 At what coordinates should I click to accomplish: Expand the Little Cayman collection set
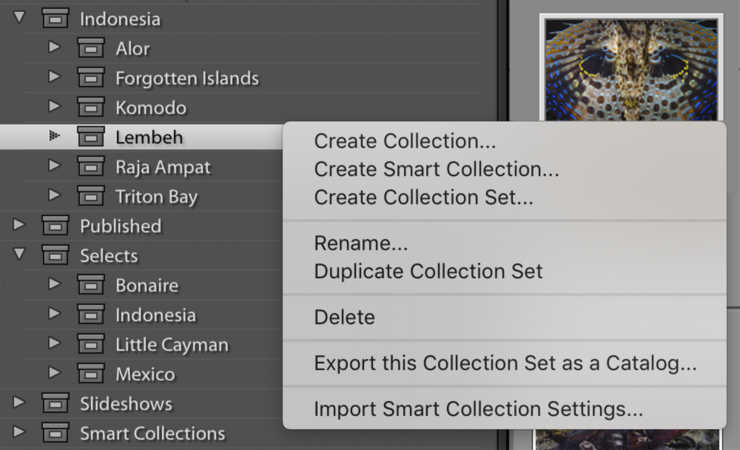[54, 345]
